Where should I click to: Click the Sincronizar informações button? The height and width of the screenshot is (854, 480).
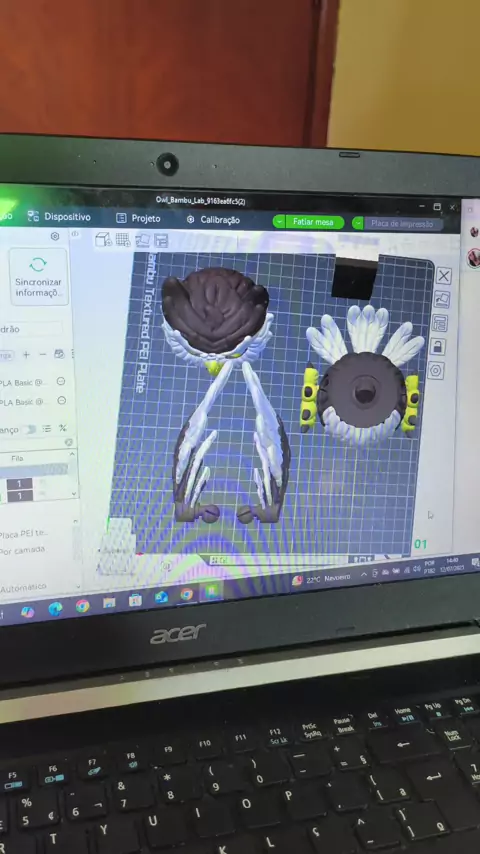tap(39, 277)
